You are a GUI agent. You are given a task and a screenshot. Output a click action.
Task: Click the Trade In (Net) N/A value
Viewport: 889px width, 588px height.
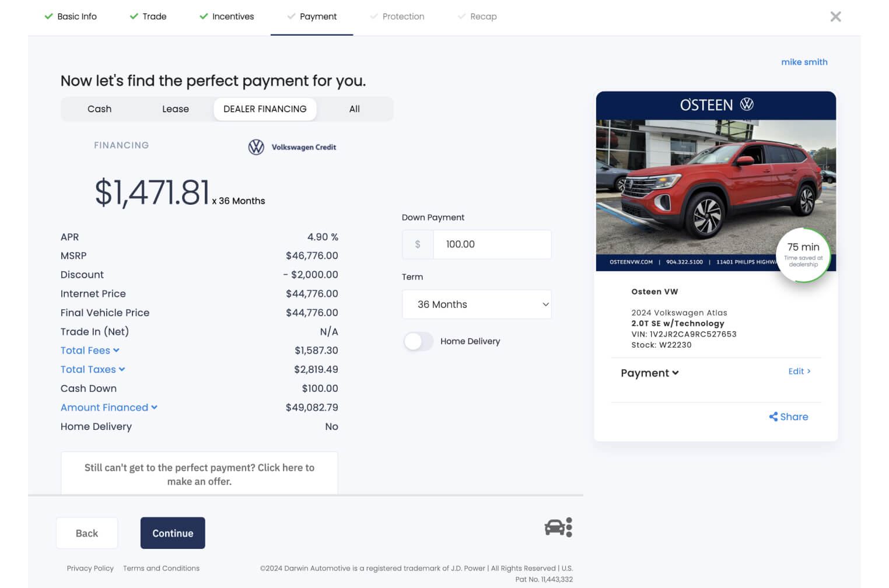(x=329, y=331)
